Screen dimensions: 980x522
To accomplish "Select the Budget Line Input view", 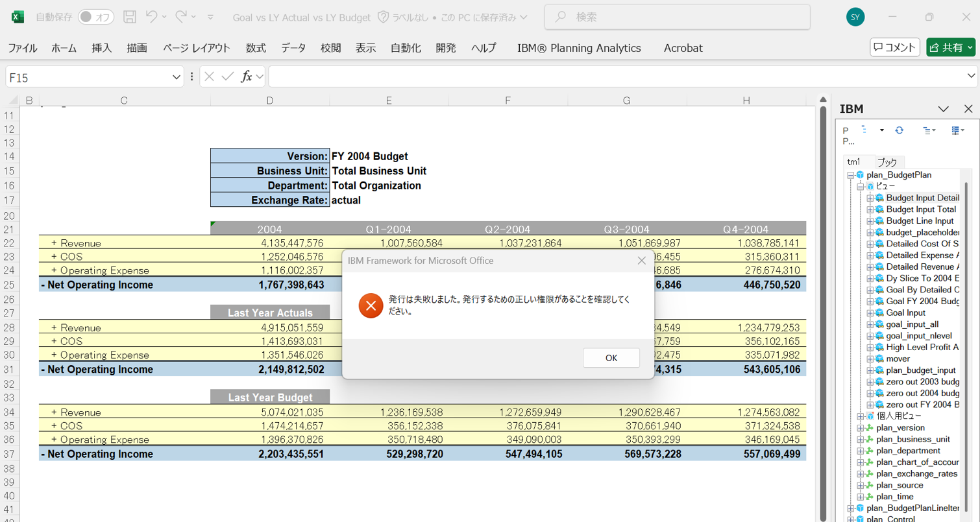I will (x=919, y=220).
